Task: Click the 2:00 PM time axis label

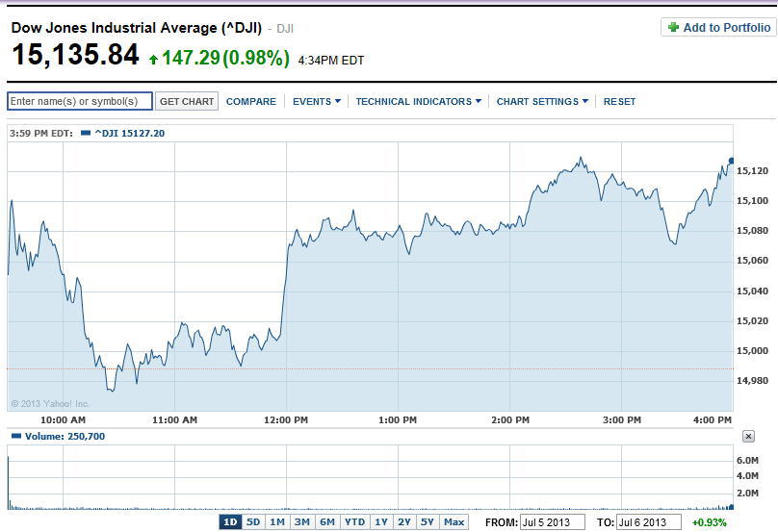Action: click(510, 420)
